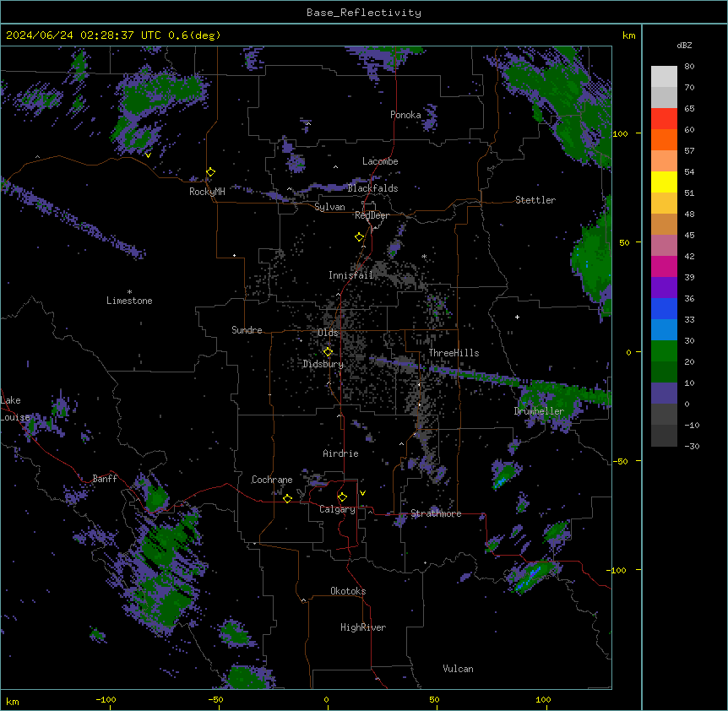The width and height of the screenshot is (728, 711).
Task: Click the RedDeer city label
Action: coord(372,215)
